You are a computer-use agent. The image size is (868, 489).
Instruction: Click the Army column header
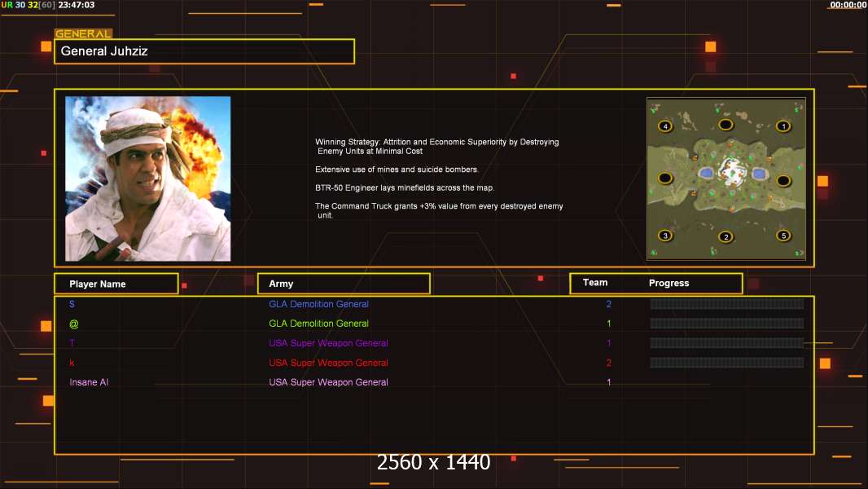point(344,284)
